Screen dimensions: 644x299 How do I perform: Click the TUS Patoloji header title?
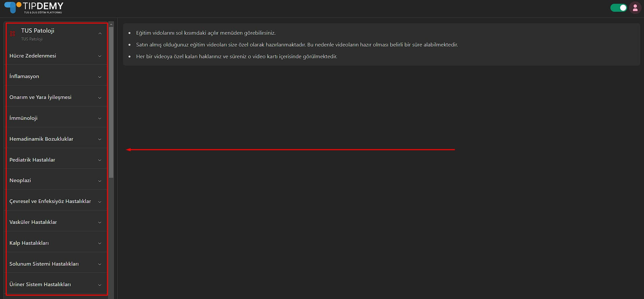38,31
